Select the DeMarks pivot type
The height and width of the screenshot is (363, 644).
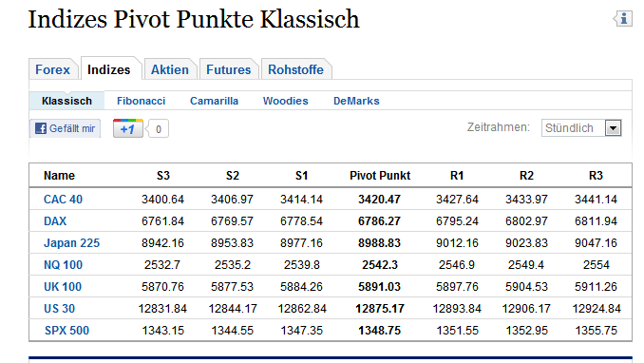pyautogui.click(x=356, y=101)
